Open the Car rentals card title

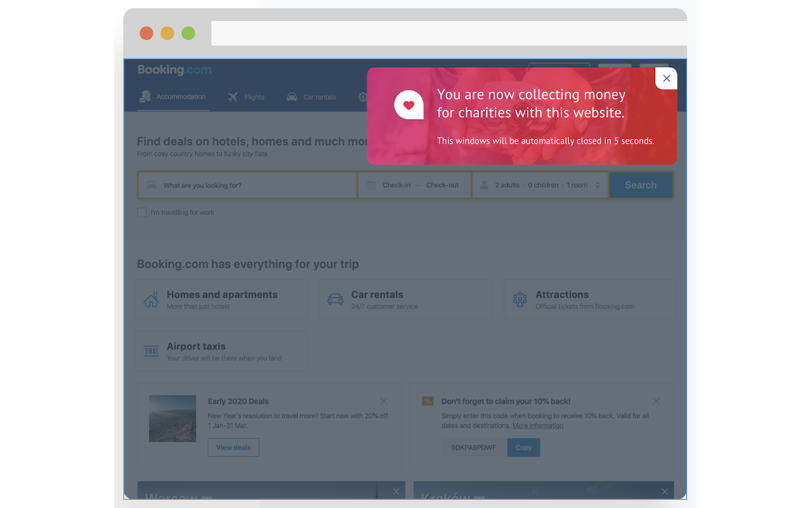[x=377, y=295]
